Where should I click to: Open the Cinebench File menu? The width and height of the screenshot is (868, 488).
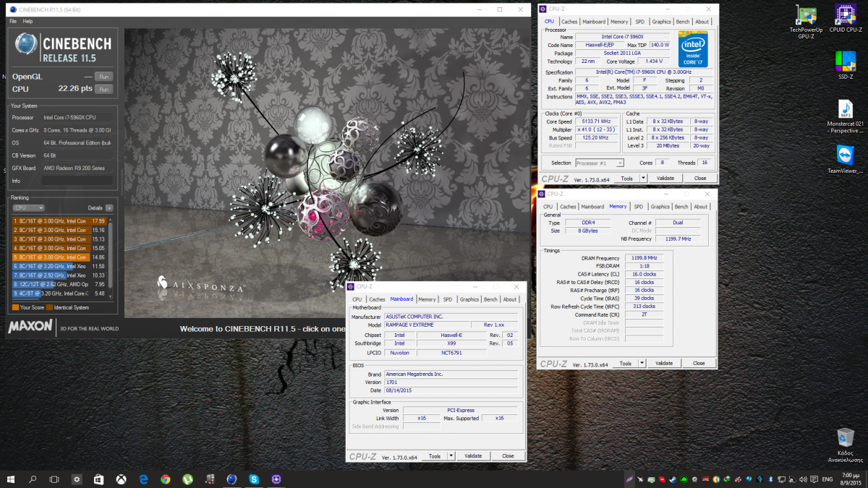12,22
